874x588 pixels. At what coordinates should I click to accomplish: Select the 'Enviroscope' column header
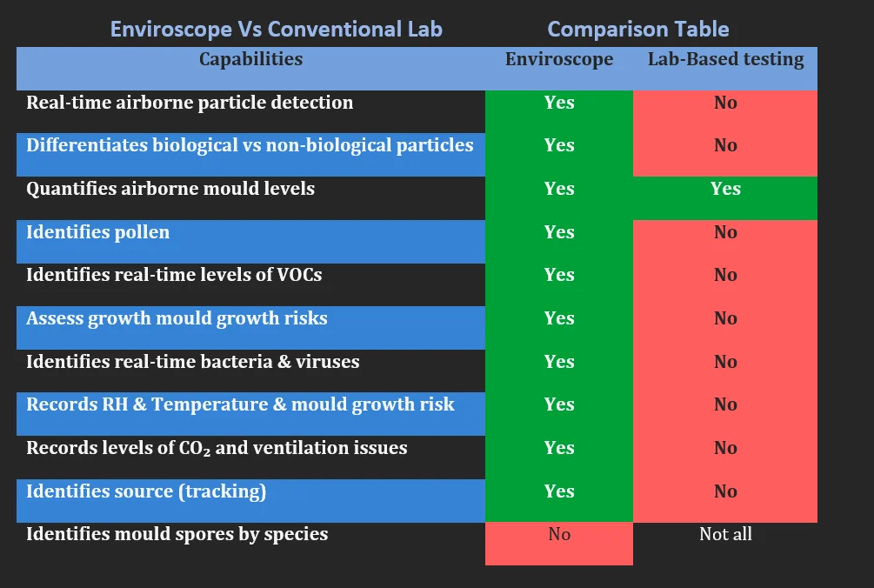(x=559, y=59)
